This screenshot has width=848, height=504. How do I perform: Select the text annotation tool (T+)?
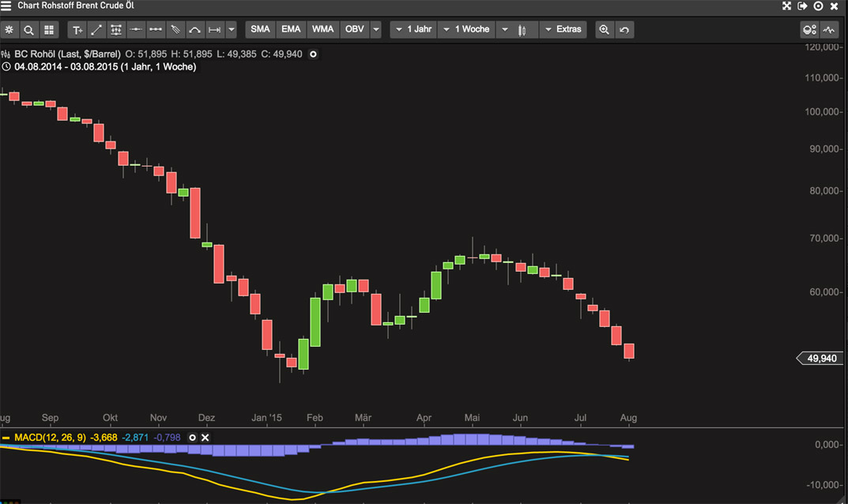tap(77, 30)
